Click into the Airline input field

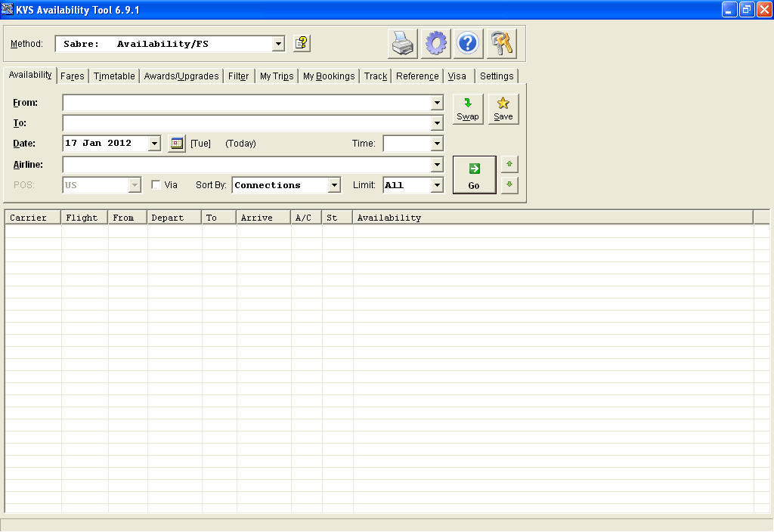(x=247, y=164)
